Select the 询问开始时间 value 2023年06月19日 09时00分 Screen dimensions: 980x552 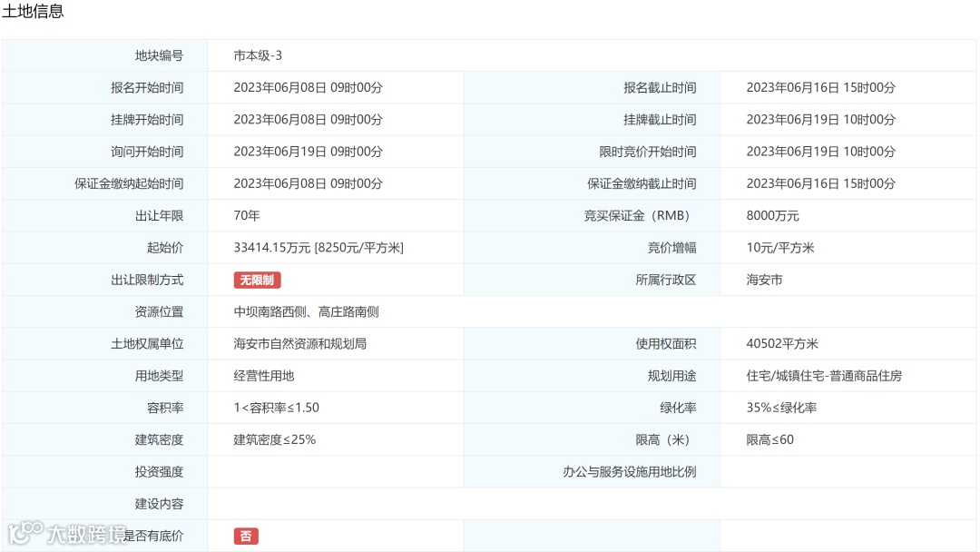pyautogui.click(x=309, y=152)
